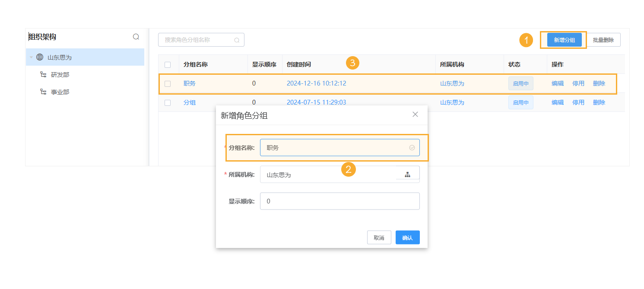The height and width of the screenshot is (289, 644).
Task: Click the magnifier icon inside role group search box
Action: (237, 39)
